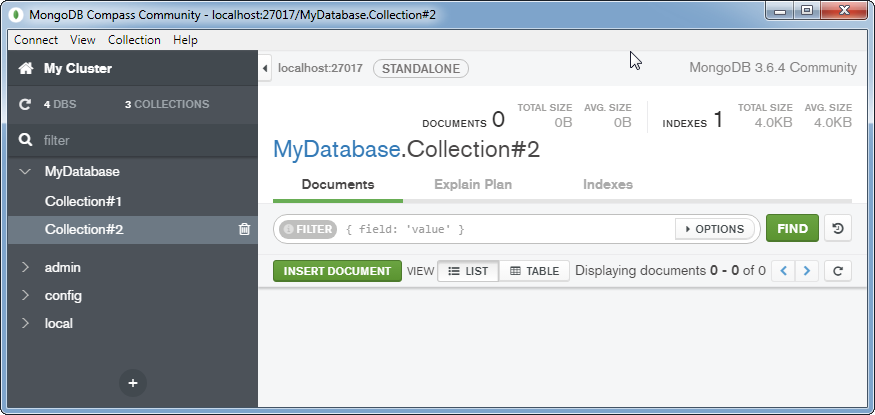
Task: Open the View menu
Action: (x=83, y=40)
